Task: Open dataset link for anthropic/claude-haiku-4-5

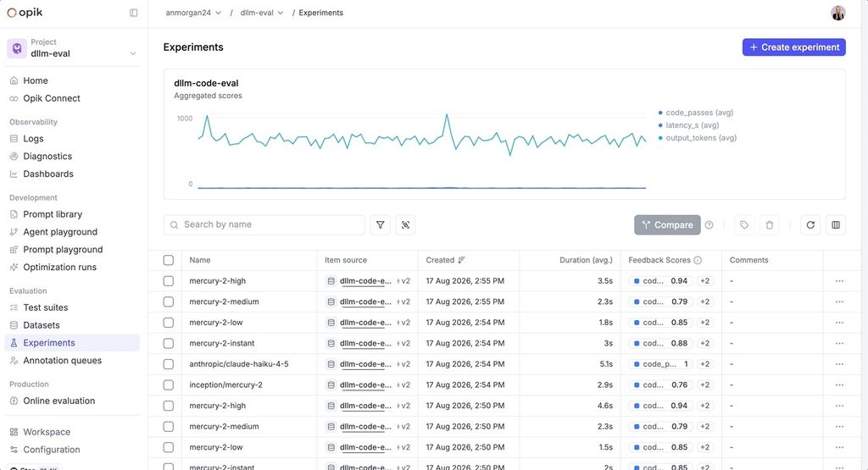Action: click(x=366, y=364)
